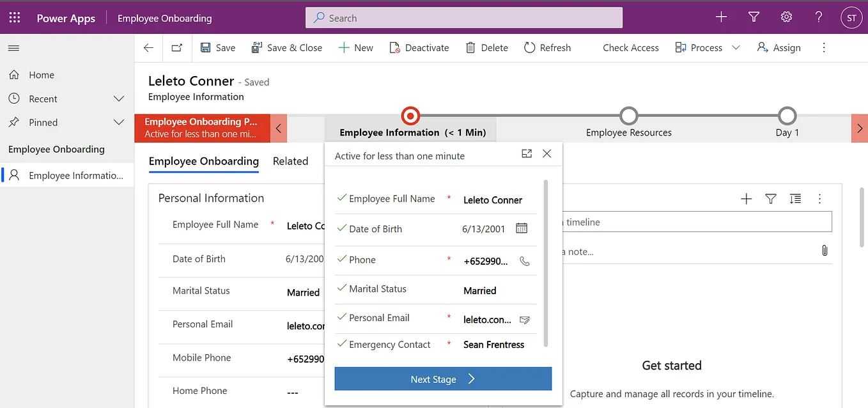Expand the Recent section in the sidebar
The height and width of the screenshot is (408, 868).
coord(119,98)
